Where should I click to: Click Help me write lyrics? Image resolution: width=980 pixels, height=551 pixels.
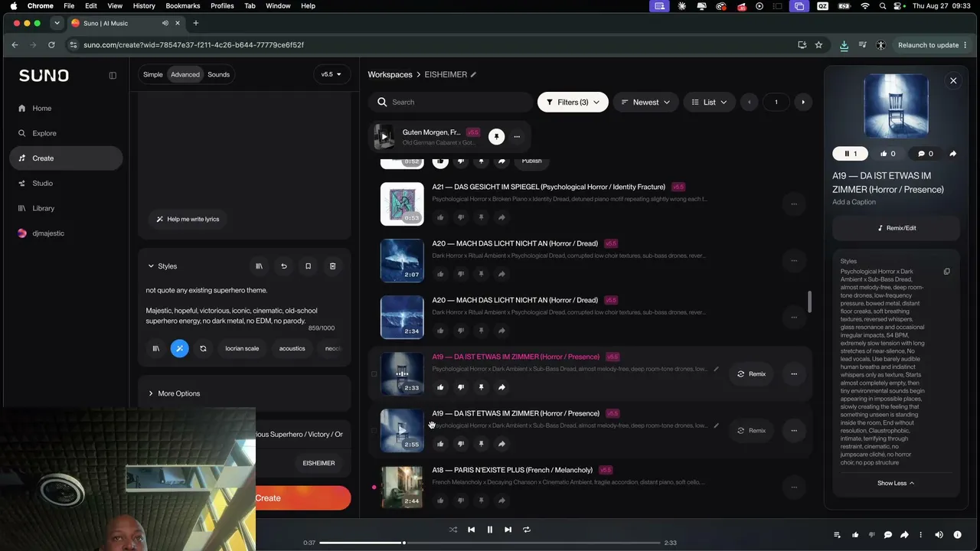click(x=188, y=219)
